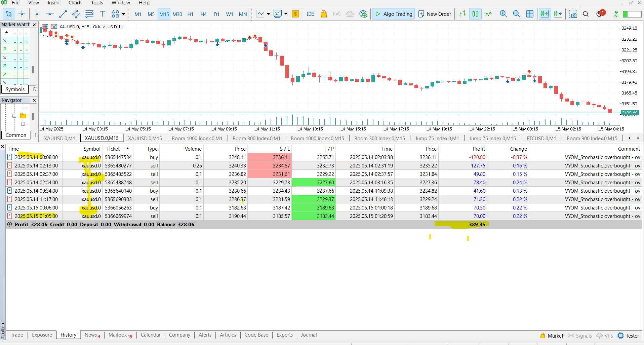The width and height of the screenshot is (644, 345).
Task: Switch to the Trade tab in Toolbox
Action: (x=17, y=335)
